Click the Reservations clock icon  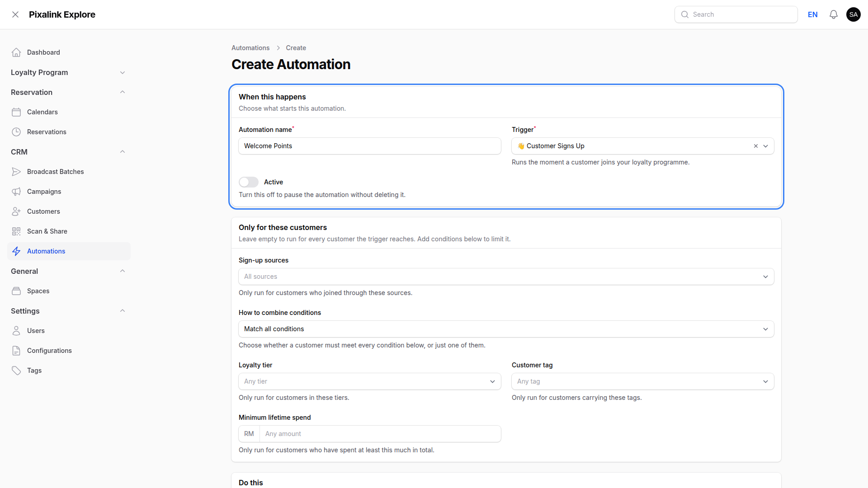point(16,132)
